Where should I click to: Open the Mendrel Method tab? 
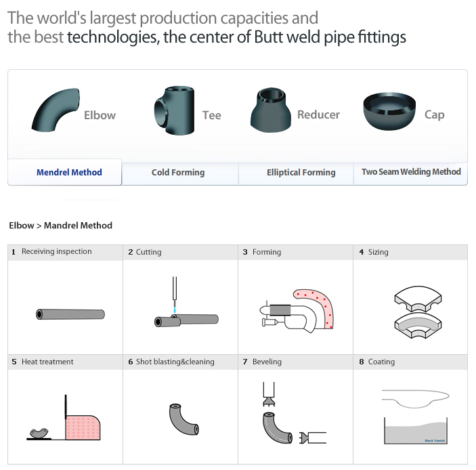[69, 173]
